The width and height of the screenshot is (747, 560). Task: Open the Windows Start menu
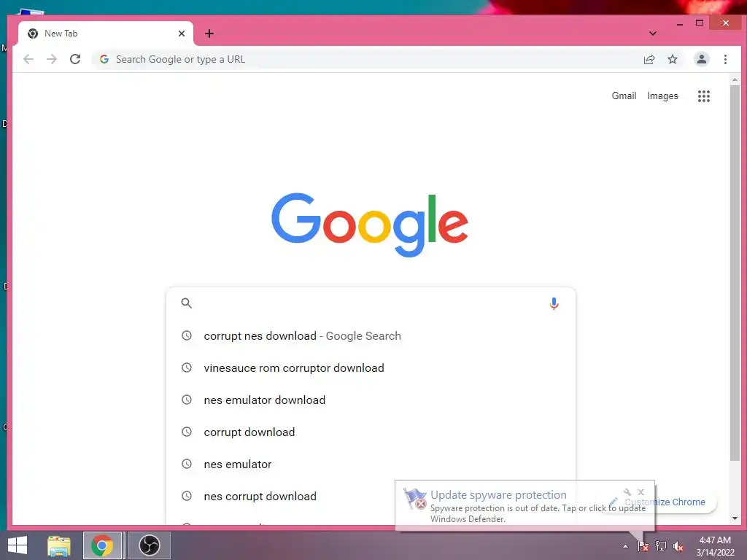18,545
